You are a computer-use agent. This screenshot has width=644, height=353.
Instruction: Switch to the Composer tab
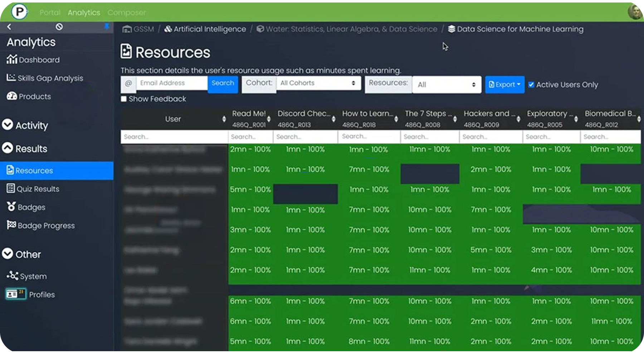pos(127,13)
